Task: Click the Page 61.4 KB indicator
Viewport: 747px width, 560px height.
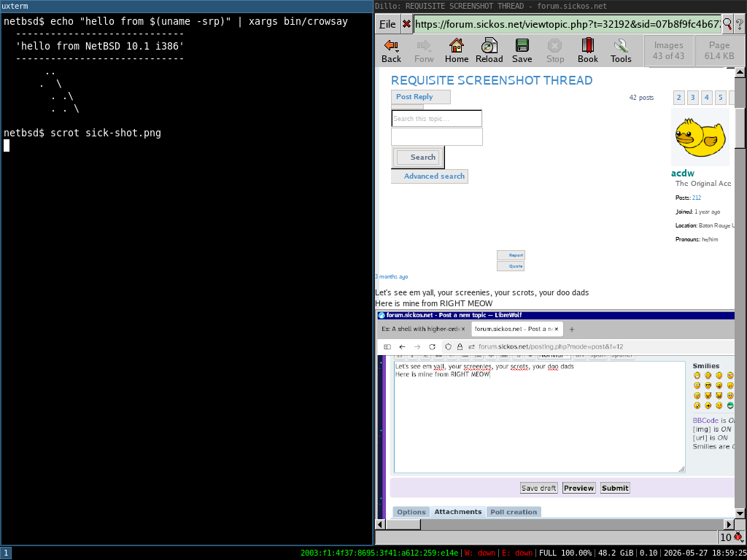Action: [x=719, y=50]
